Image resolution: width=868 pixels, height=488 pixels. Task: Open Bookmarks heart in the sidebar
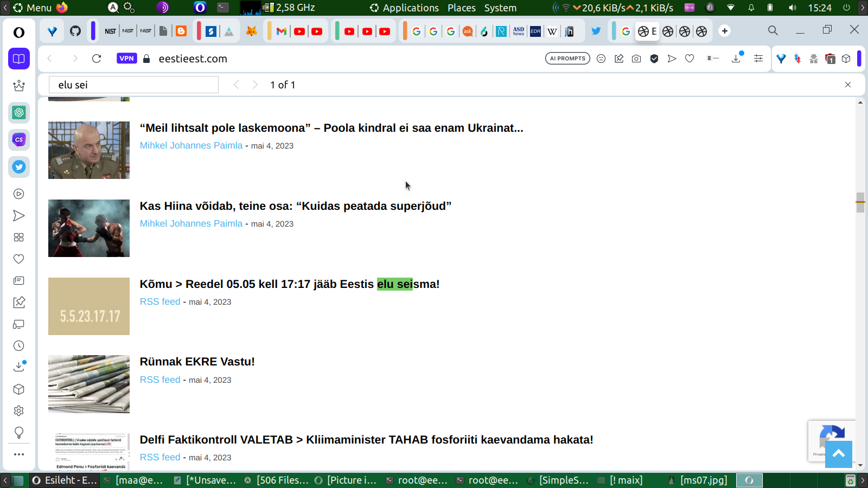19,259
